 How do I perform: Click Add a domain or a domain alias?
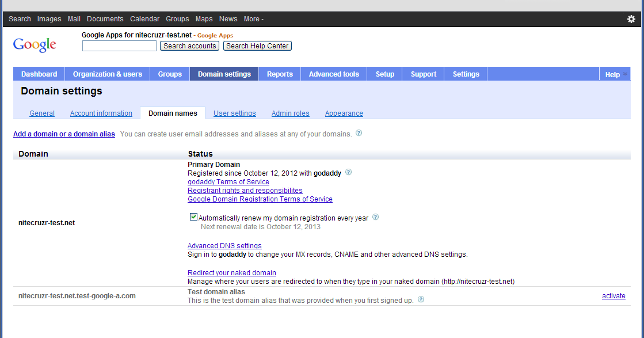(64, 134)
